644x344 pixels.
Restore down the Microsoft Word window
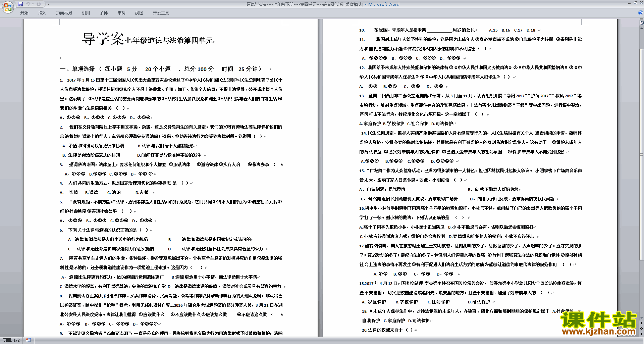pyautogui.click(x=635, y=3)
